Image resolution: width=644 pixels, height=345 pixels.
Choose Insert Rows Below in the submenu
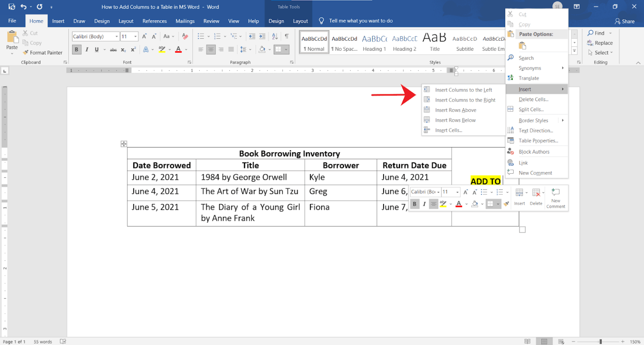coord(463,120)
